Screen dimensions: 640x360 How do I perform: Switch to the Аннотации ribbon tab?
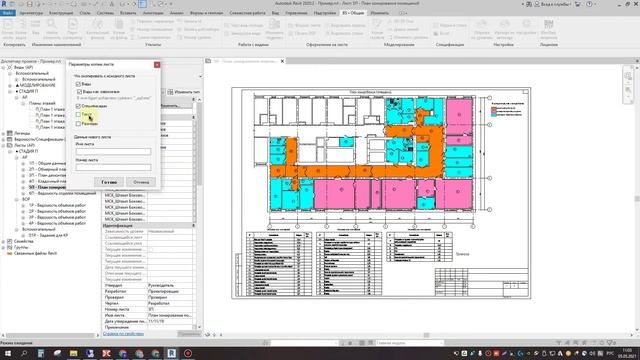153,13
